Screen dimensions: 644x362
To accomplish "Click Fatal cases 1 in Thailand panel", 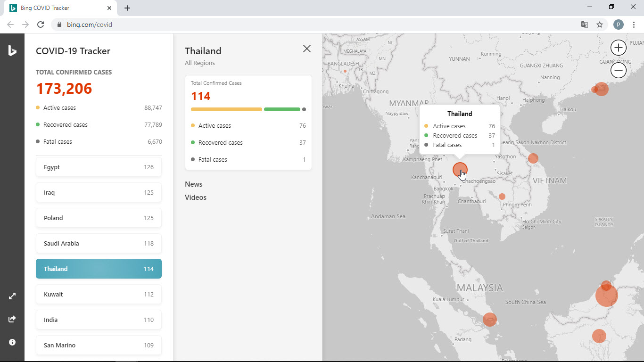I will click(248, 160).
